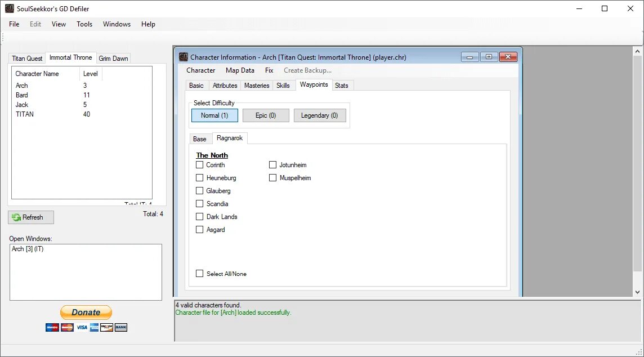Switch to the Immortal Throne tab
Screen dimensions: 644x357
pyautogui.click(x=70, y=57)
